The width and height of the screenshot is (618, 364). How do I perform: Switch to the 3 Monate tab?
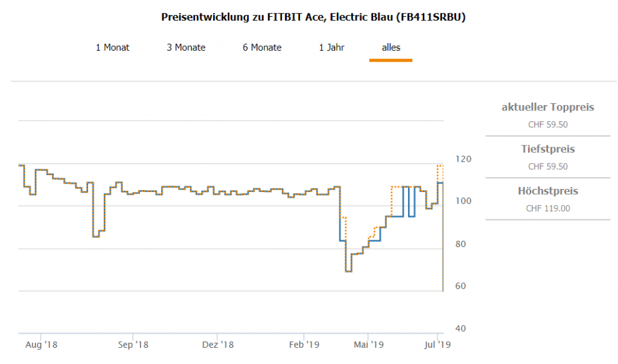pos(186,48)
